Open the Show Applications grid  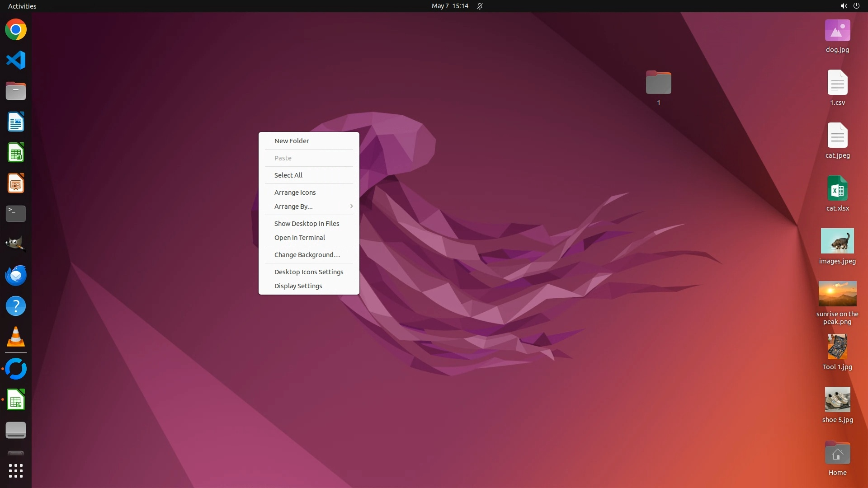[x=16, y=471]
